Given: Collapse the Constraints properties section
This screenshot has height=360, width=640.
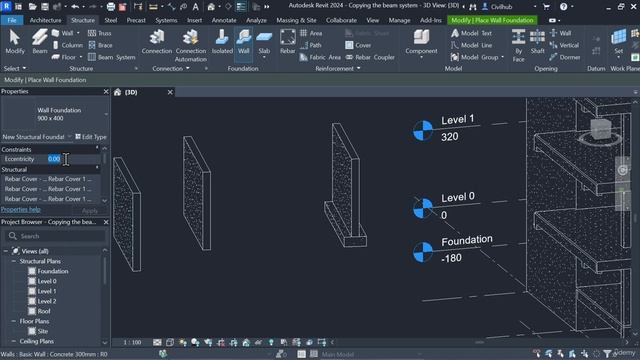Looking at the screenshot, I should (97, 148).
